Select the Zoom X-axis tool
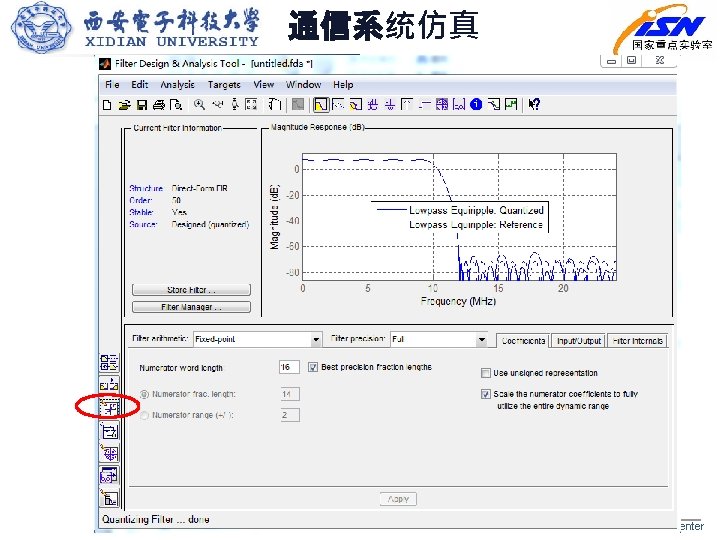The image size is (720, 540). 218,105
